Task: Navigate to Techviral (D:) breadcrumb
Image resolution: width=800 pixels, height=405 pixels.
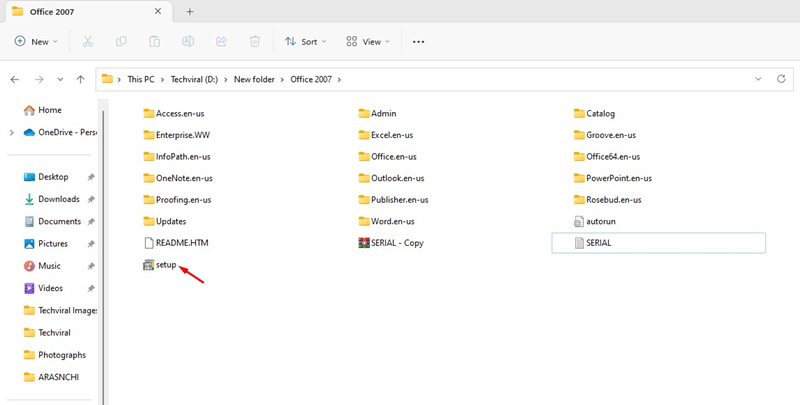Action: [x=194, y=80]
